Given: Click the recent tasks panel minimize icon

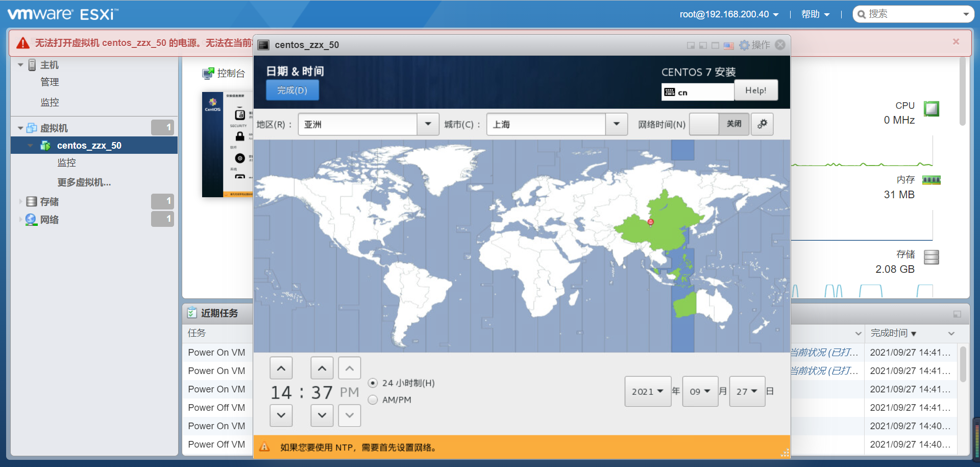Looking at the screenshot, I should (x=957, y=314).
